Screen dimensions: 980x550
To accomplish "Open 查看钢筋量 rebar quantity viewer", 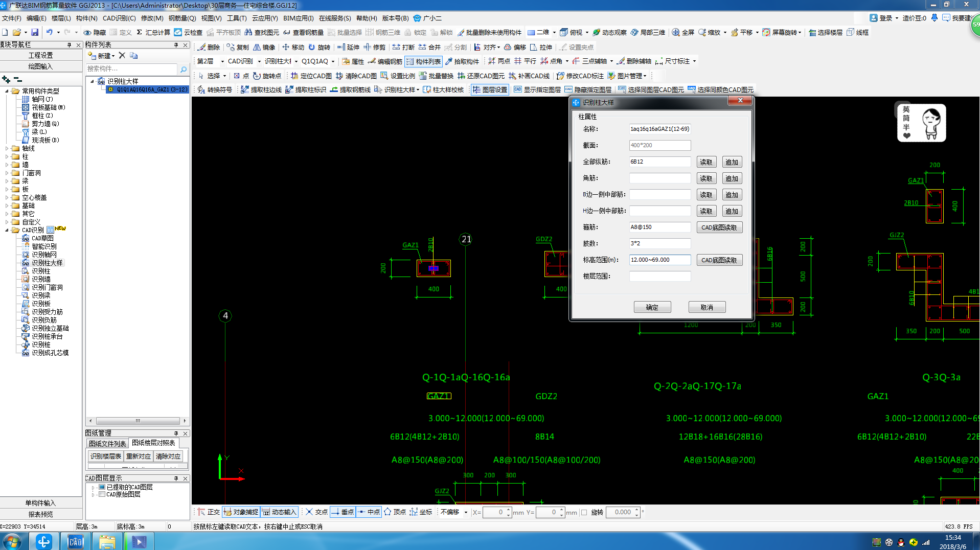I will click(303, 32).
